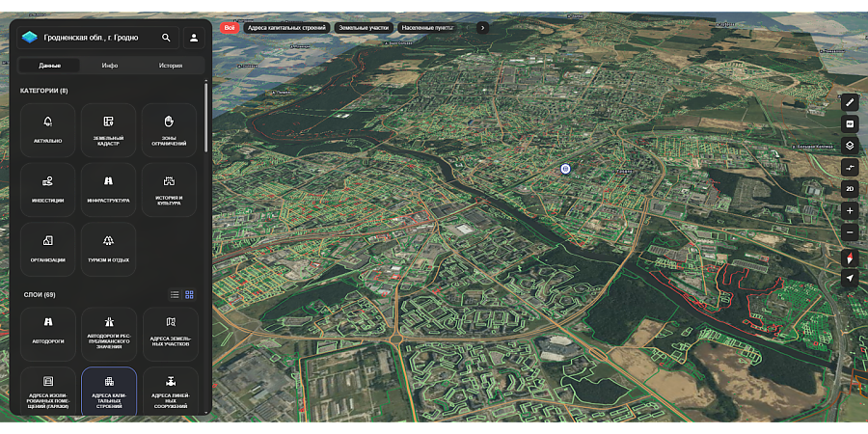Switch to the Данные tab

point(49,66)
